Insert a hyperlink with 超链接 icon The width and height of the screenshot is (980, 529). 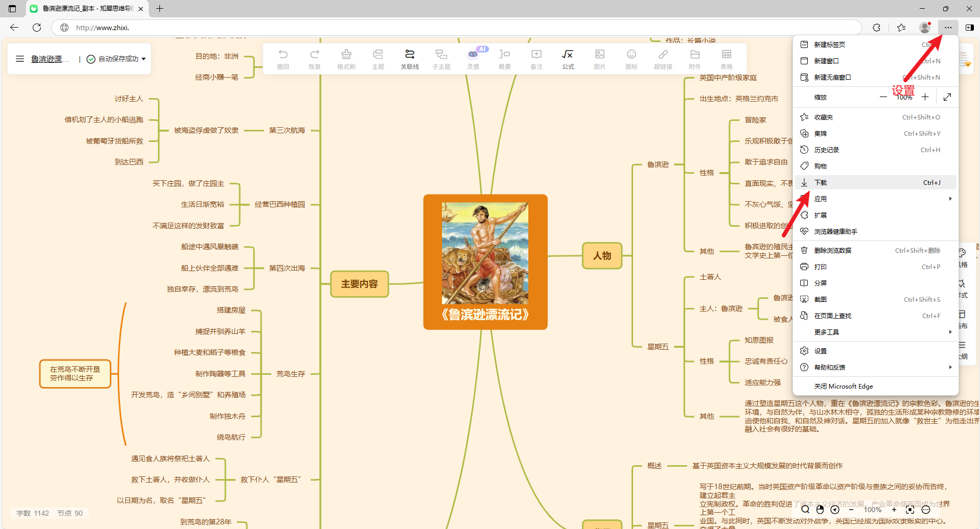[x=663, y=59]
